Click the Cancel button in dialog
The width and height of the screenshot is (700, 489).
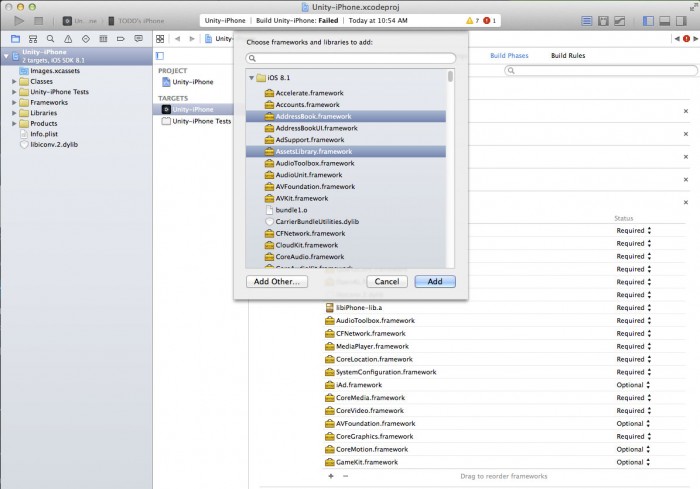coord(387,282)
